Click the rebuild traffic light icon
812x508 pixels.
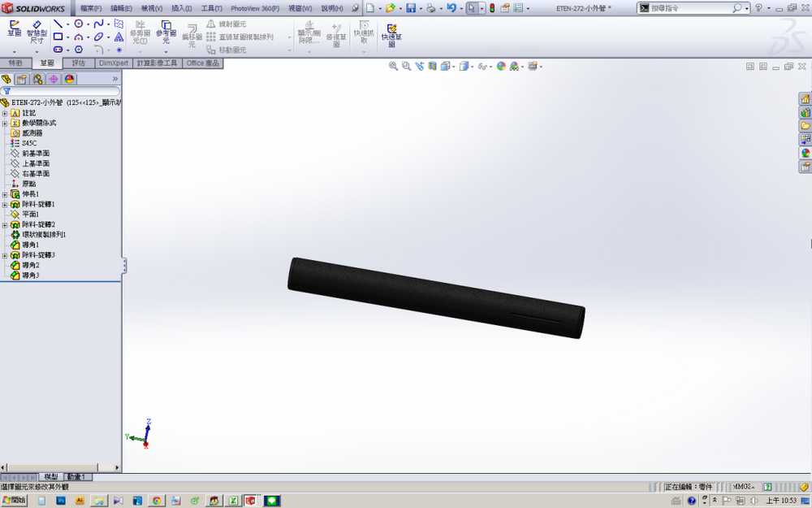click(x=491, y=8)
